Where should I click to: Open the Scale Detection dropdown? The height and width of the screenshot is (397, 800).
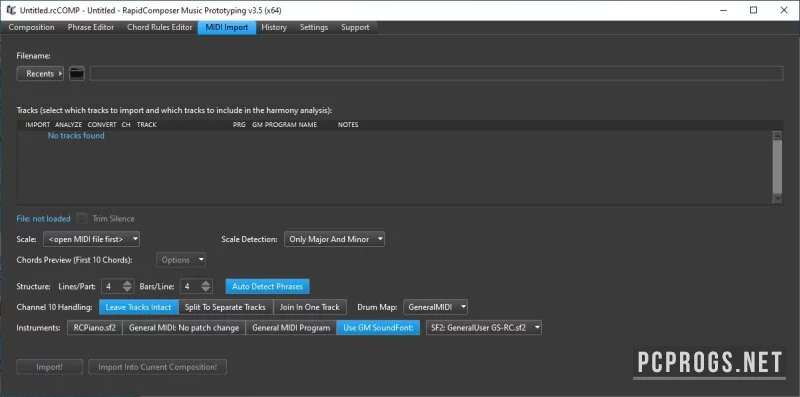tap(334, 239)
